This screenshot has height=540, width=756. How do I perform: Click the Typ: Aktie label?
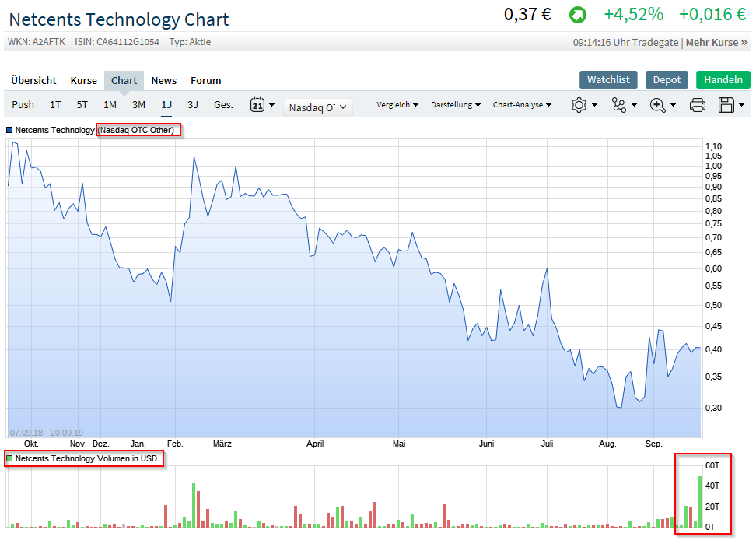pos(190,42)
